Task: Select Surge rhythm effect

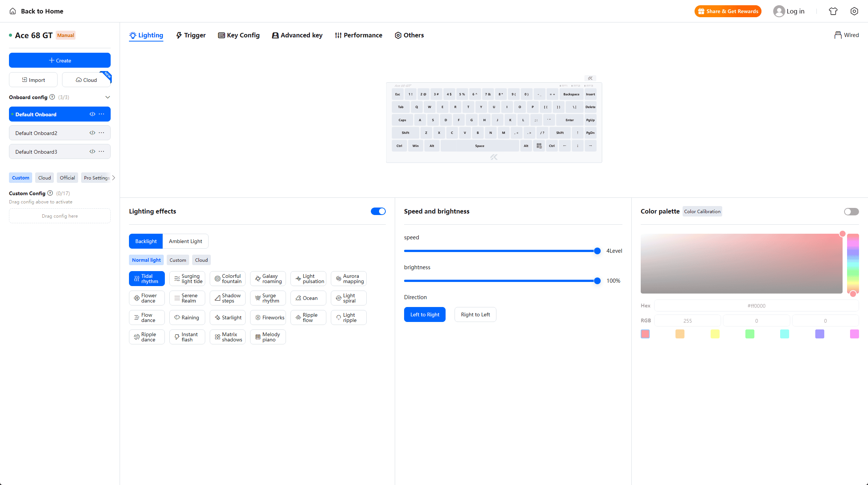Action: [x=268, y=298]
